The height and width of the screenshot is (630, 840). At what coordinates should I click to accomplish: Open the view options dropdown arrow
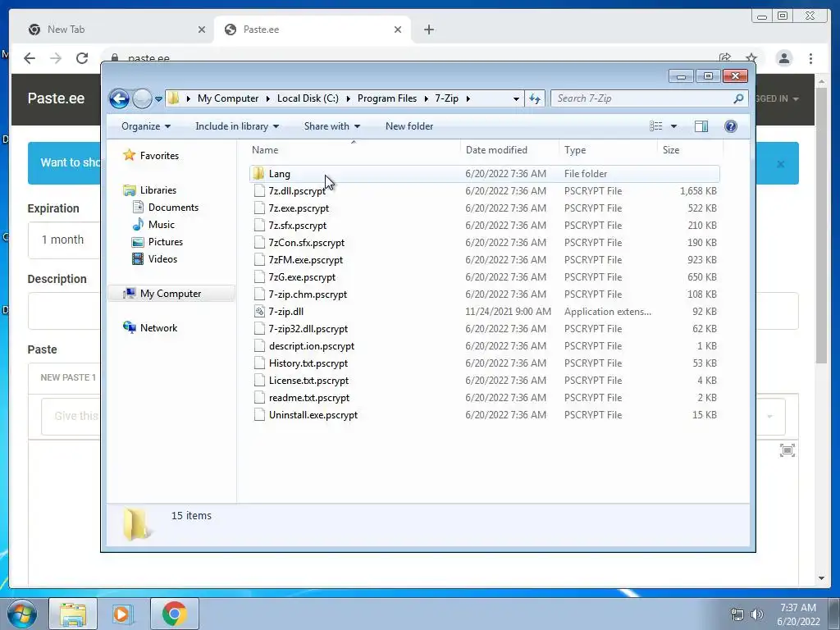point(674,126)
